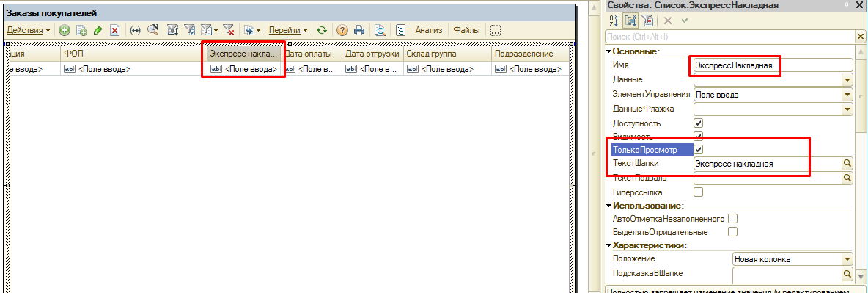
Task: Open ПодсказкаВШапке editor with magnifier button
Action: (x=847, y=274)
